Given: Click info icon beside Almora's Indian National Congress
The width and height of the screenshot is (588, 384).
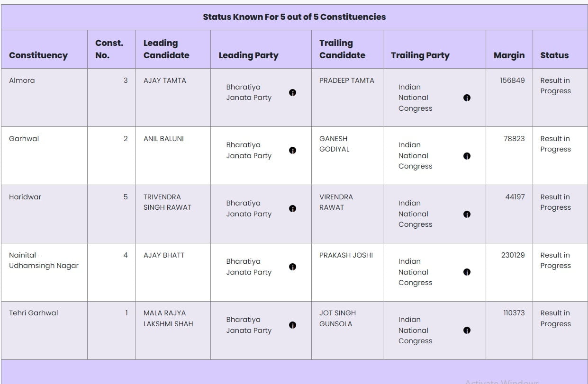Looking at the screenshot, I should pos(467,98).
